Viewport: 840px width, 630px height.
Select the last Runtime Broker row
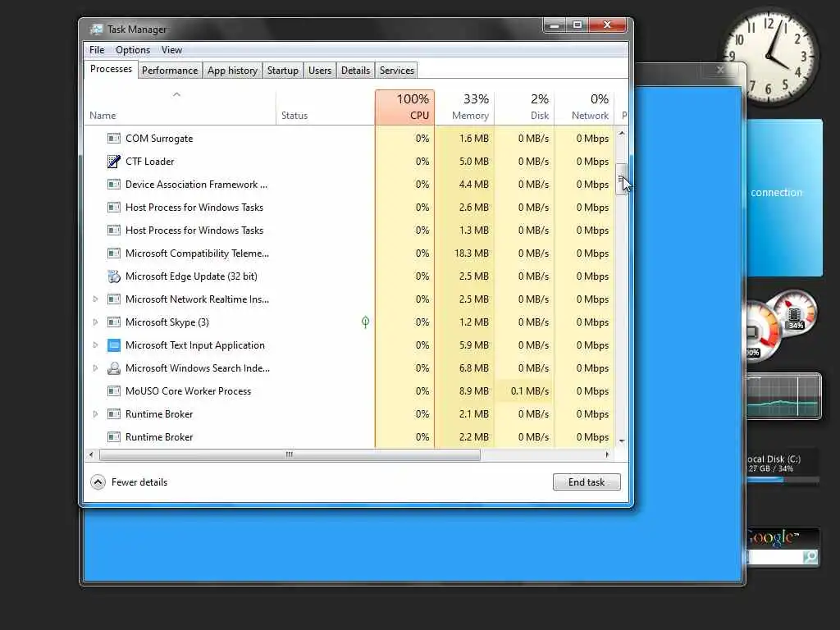point(349,437)
